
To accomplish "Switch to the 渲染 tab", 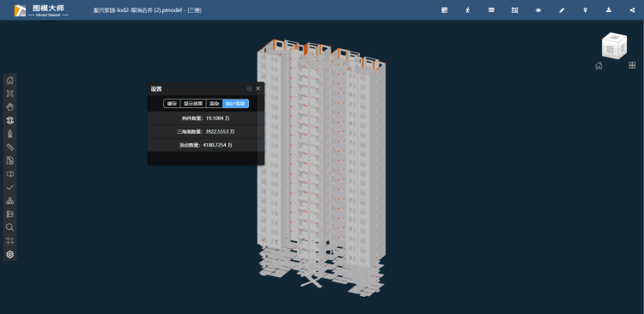I will pyautogui.click(x=214, y=104).
